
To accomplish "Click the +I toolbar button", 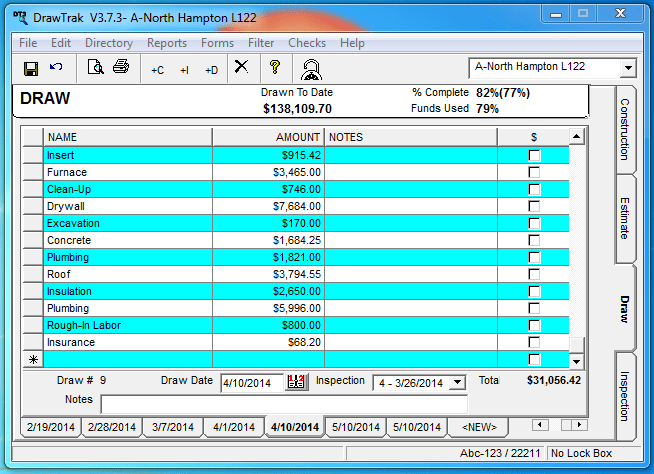I will 184,70.
